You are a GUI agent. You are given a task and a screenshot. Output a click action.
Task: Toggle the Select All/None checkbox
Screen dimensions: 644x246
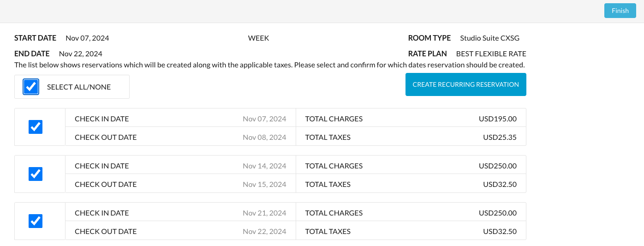31,87
